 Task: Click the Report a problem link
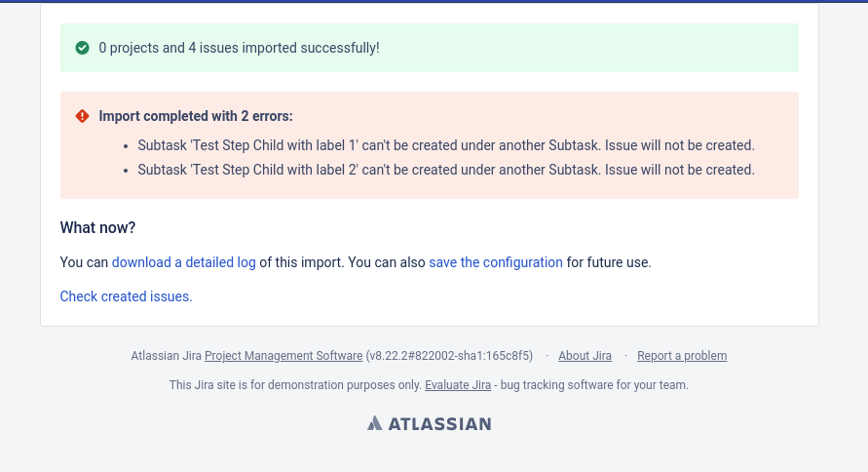pyautogui.click(x=682, y=356)
